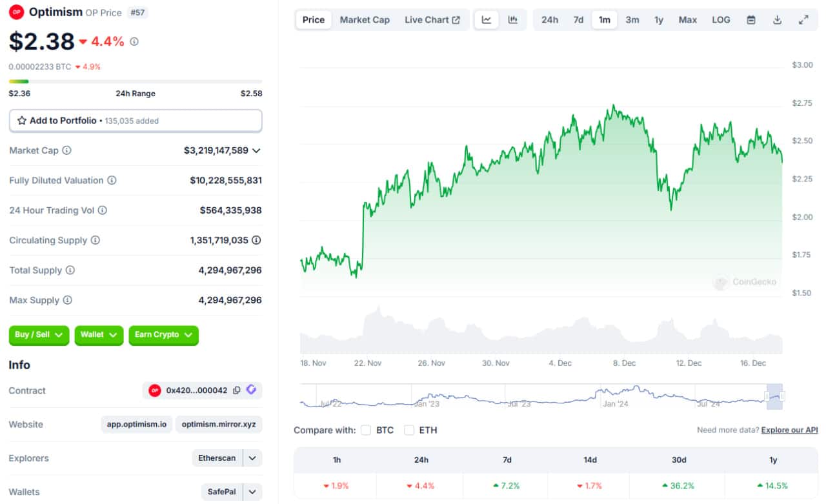Click the Optimism OP logo icon
The height and width of the screenshot is (504, 826).
point(17,12)
